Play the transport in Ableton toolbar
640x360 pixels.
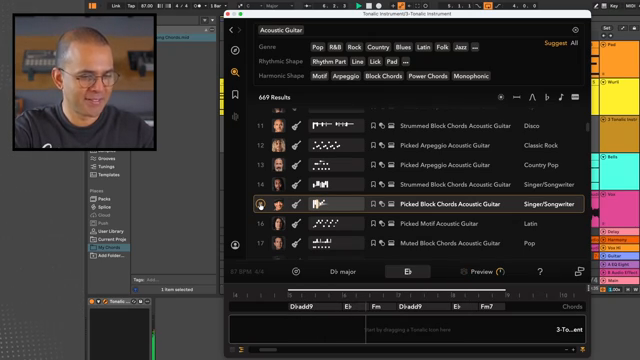pyautogui.click(x=358, y=6)
